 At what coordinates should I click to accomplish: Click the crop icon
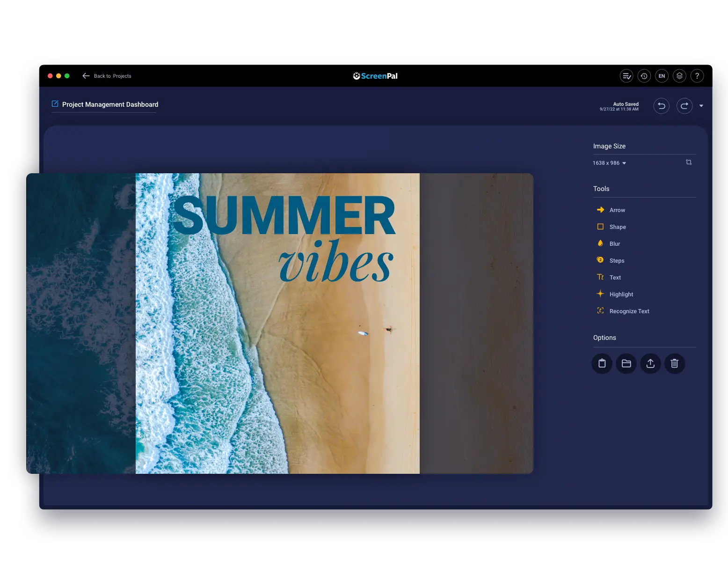[689, 162]
